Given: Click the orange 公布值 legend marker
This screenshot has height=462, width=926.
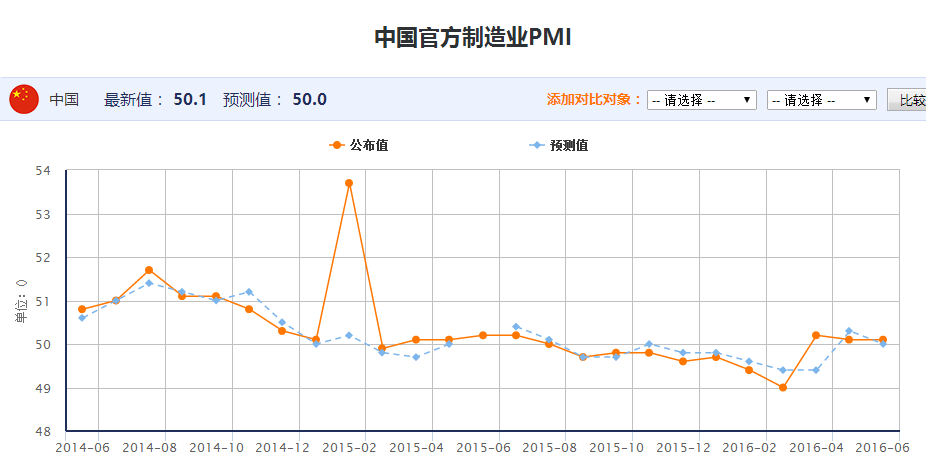Looking at the screenshot, I should 336,145.
